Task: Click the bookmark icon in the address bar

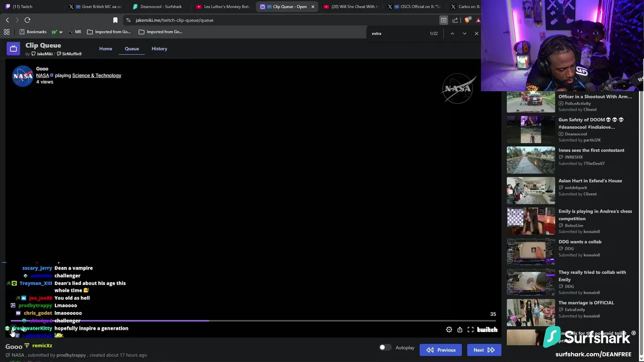Action: tap(115, 20)
